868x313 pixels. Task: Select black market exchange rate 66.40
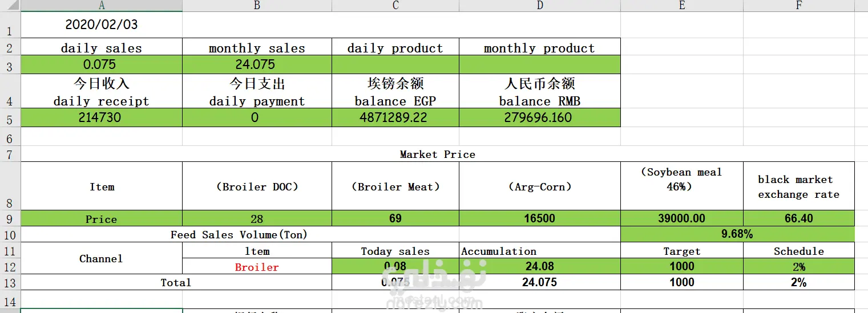pyautogui.click(x=798, y=218)
